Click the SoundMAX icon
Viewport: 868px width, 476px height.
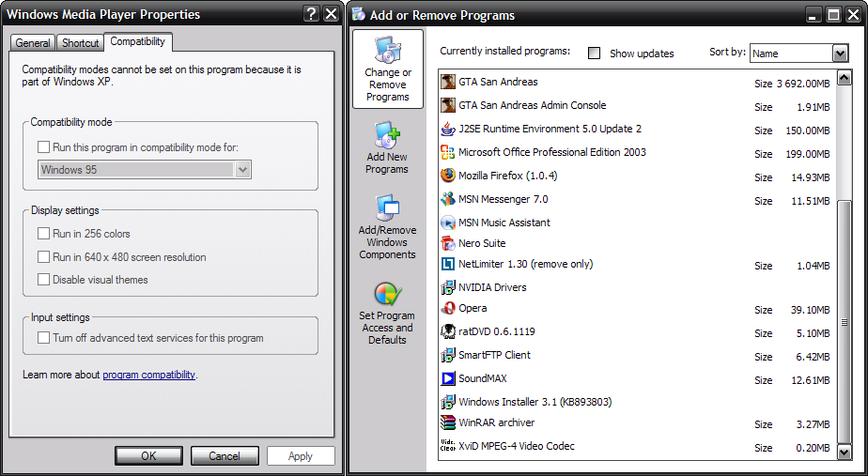(x=448, y=378)
